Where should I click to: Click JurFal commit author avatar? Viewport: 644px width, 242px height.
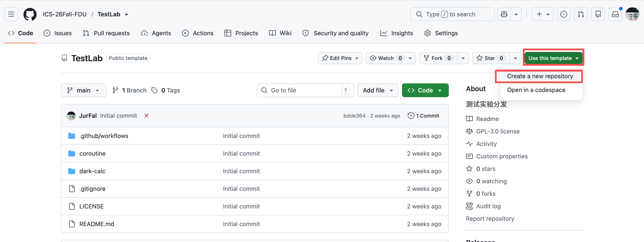(x=71, y=116)
